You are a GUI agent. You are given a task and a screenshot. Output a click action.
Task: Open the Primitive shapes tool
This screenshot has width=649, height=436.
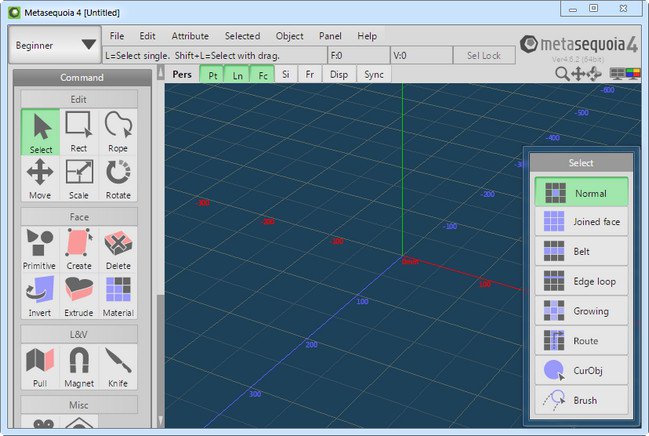tap(39, 249)
